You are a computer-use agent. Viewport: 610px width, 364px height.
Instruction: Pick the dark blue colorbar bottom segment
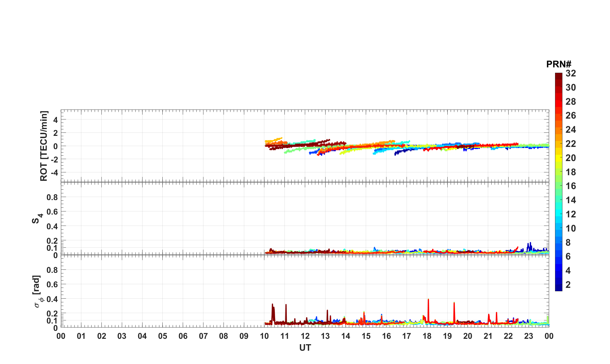558,287
